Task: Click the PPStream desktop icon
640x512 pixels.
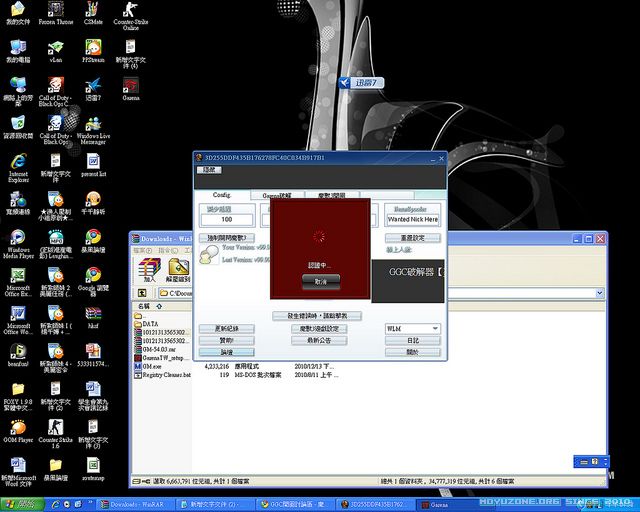Action: tap(92, 49)
